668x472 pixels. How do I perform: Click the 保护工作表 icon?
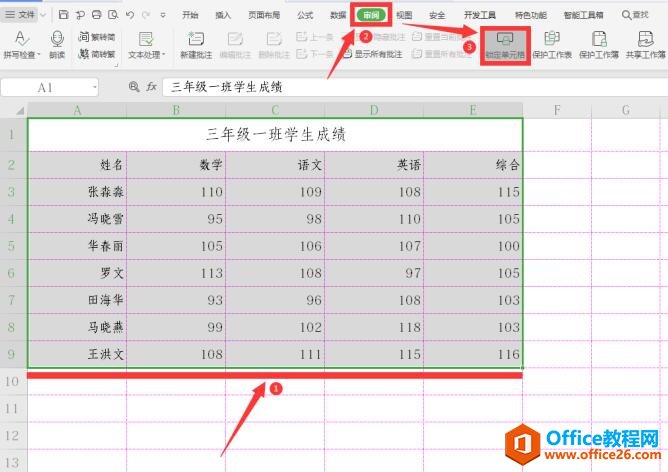[x=552, y=39]
